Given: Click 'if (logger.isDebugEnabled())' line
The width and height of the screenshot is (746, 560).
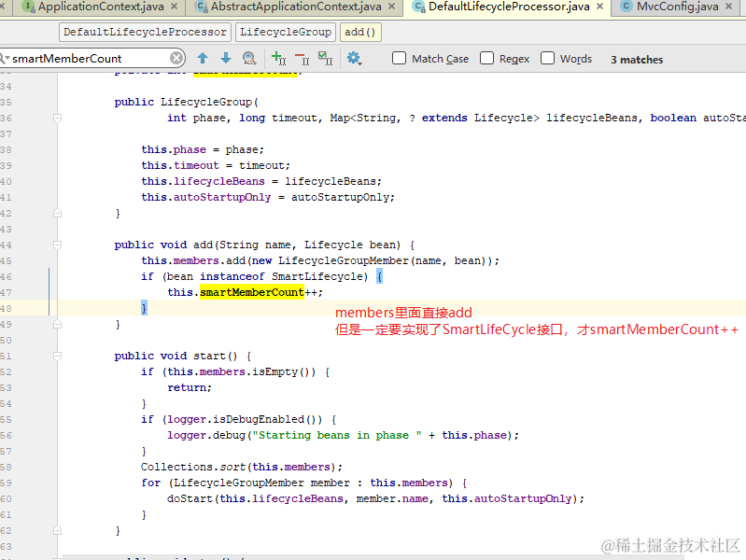Looking at the screenshot, I should click(239, 419).
